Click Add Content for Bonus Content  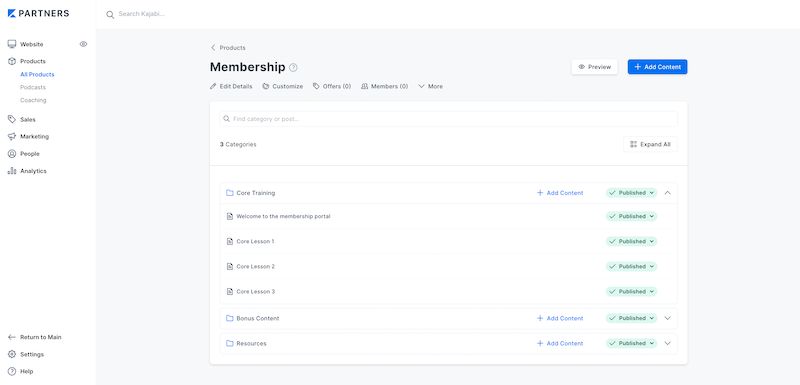coord(560,318)
